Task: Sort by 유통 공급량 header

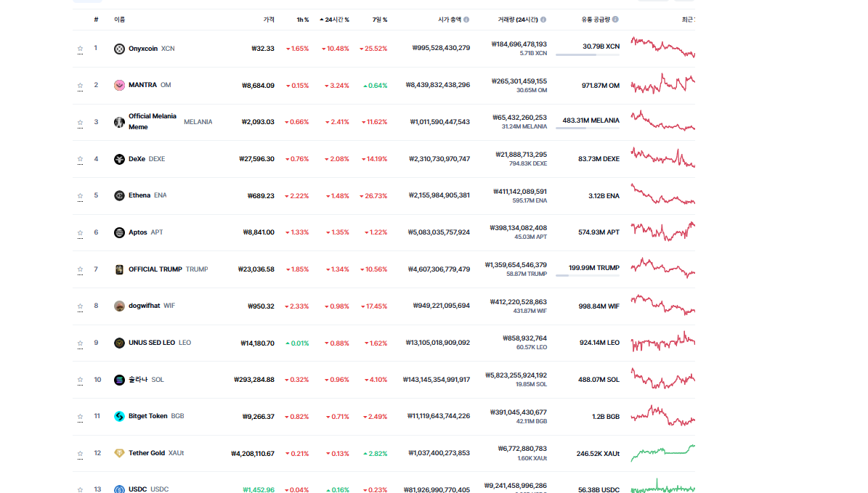Action: (596, 20)
